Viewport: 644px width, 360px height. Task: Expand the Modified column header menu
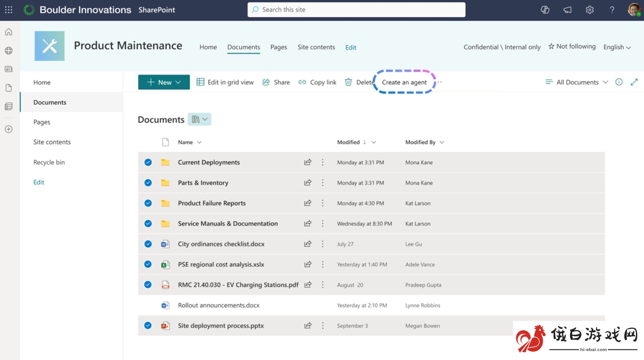tap(374, 142)
